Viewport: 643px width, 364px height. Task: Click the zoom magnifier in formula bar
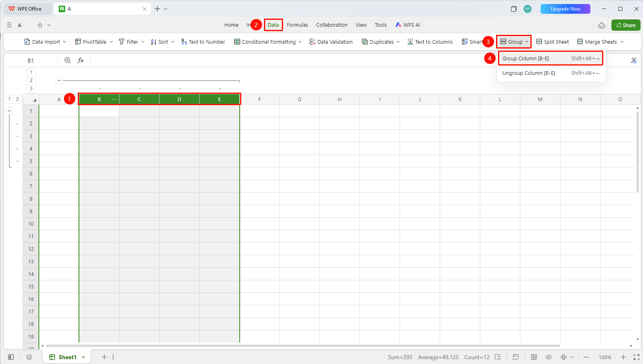68,60
